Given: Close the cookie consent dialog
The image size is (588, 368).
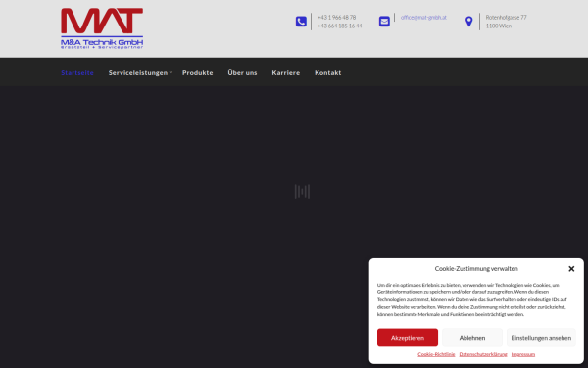Looking at the screenshot, I should (x=571, y=269).
